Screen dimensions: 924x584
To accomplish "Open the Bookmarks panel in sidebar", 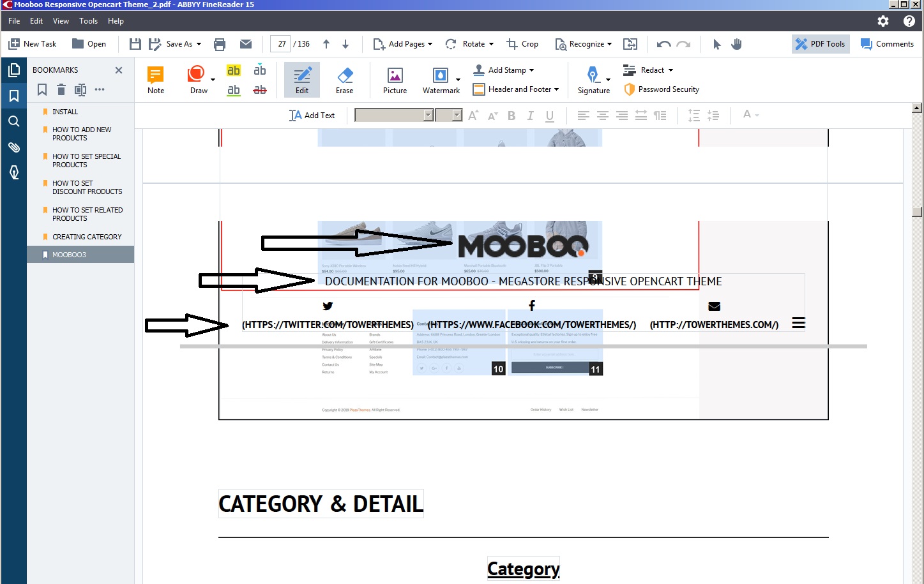I will tap(14, 96).
